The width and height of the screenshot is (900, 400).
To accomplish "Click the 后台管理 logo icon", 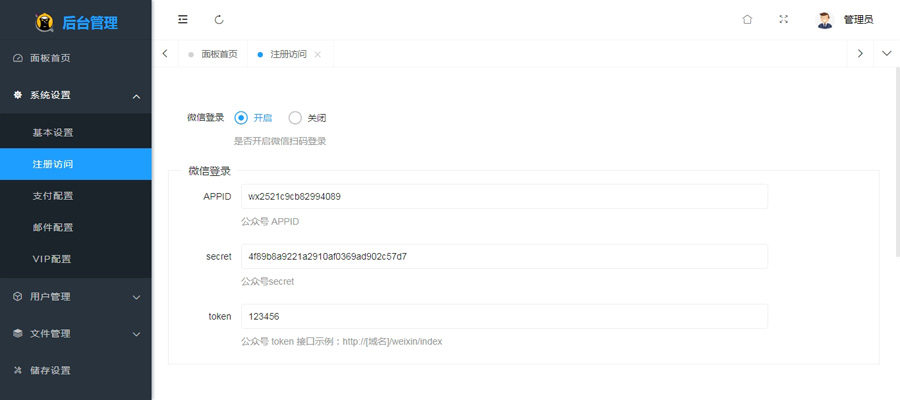I will pyautogui.click(x=45, y=22).
